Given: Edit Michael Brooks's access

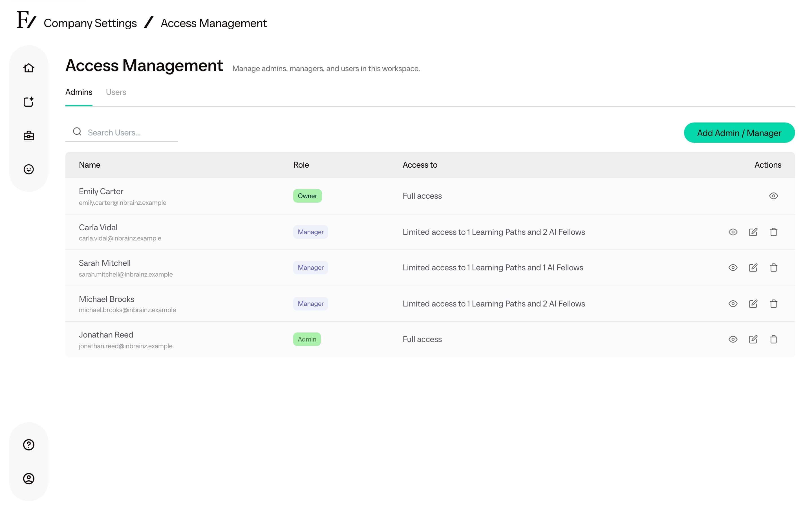Looking at the screenshot, I should (x=753, y=304).
